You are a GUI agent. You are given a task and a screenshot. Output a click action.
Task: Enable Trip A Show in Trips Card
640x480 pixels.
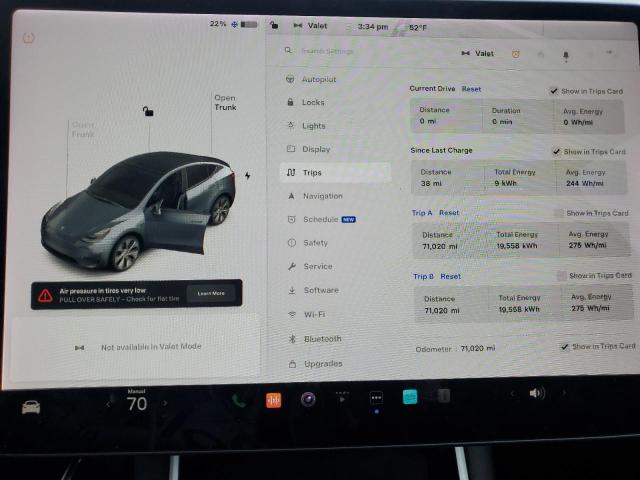[x=559, y=213]
